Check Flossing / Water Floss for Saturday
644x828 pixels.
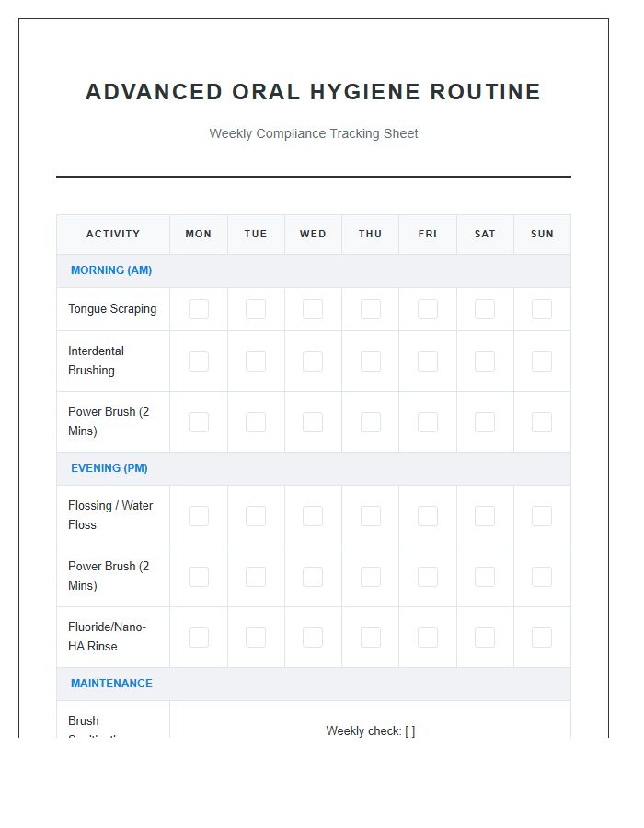pyautogui.click(x=485, y=516)
